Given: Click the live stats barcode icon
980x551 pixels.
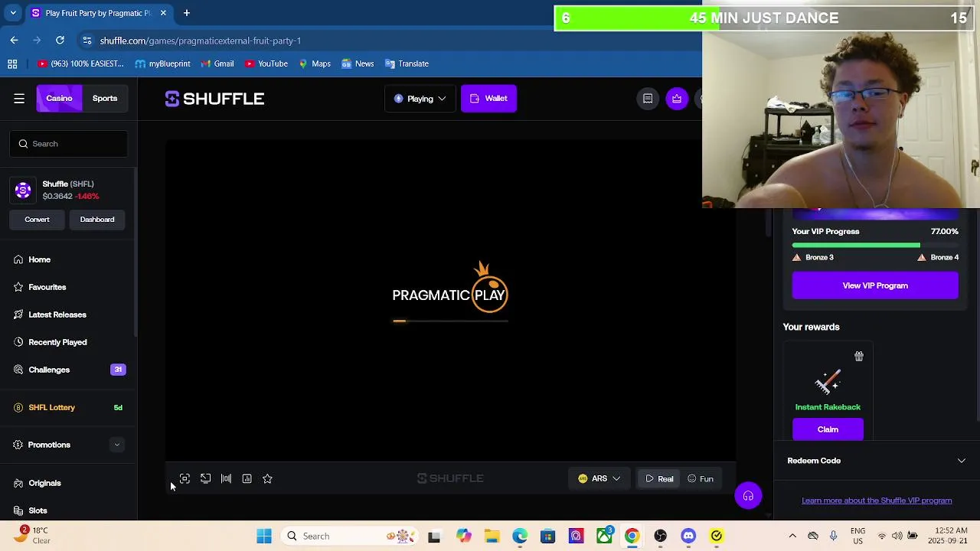Looking at the screenshot, I should (226, 479).
